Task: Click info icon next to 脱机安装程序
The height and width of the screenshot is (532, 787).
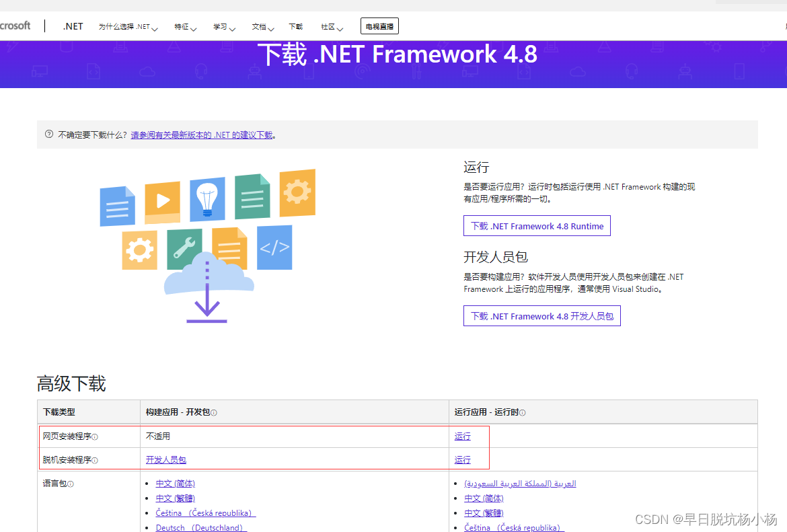Action: tap(95, 460)
